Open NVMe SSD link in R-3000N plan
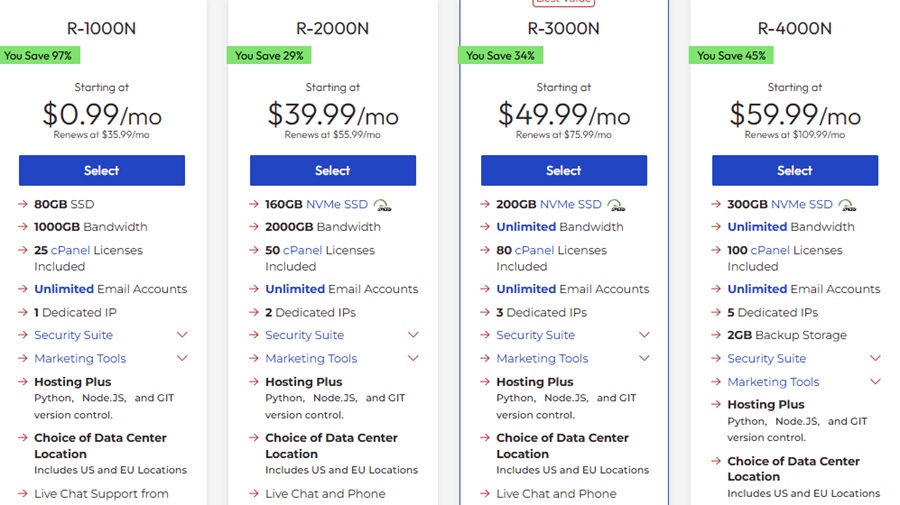The width and height of the screenshot is (900, 505). (570, 204)
